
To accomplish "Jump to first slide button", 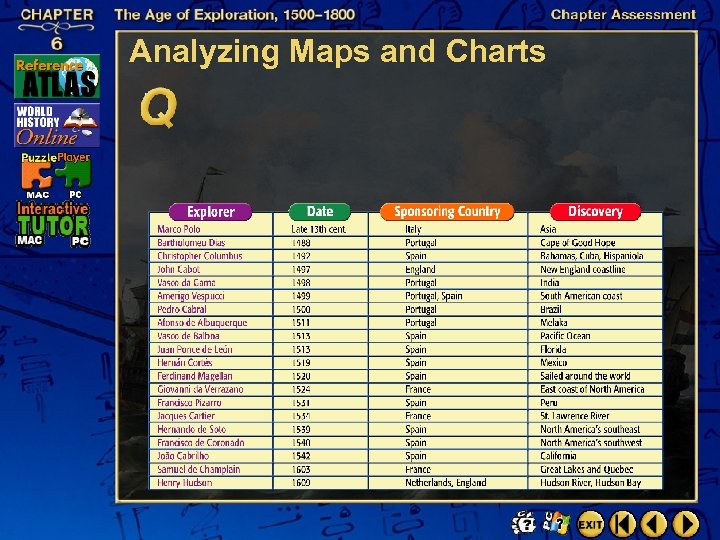I will 623,523.
